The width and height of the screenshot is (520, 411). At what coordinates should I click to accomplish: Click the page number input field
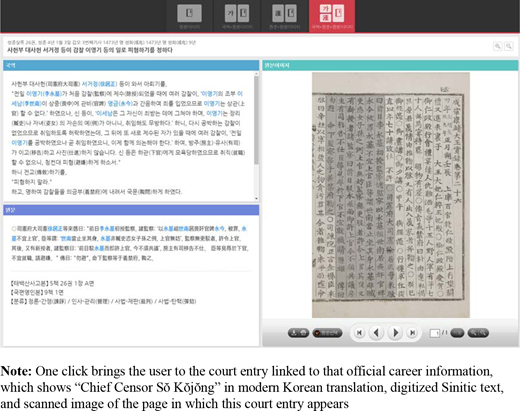(x=435, y=333)
